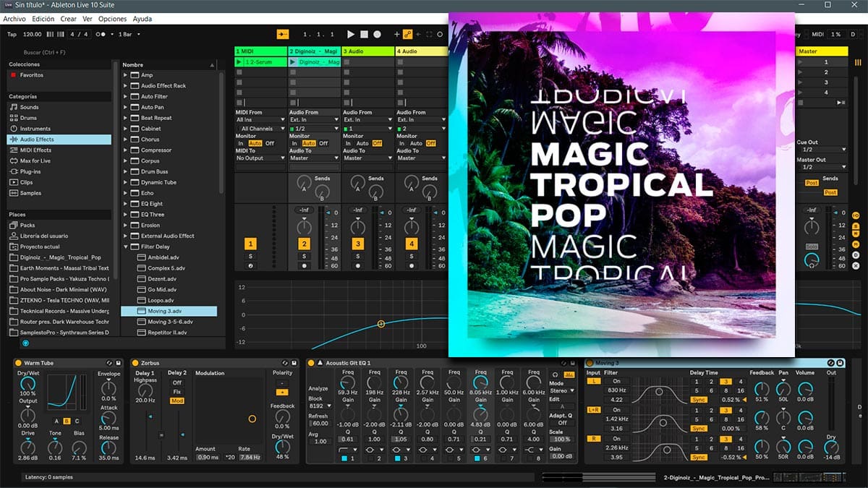The image size is (868, 488).
Task: Collapse the Filter Delay folder
Action: pos(126,247)
